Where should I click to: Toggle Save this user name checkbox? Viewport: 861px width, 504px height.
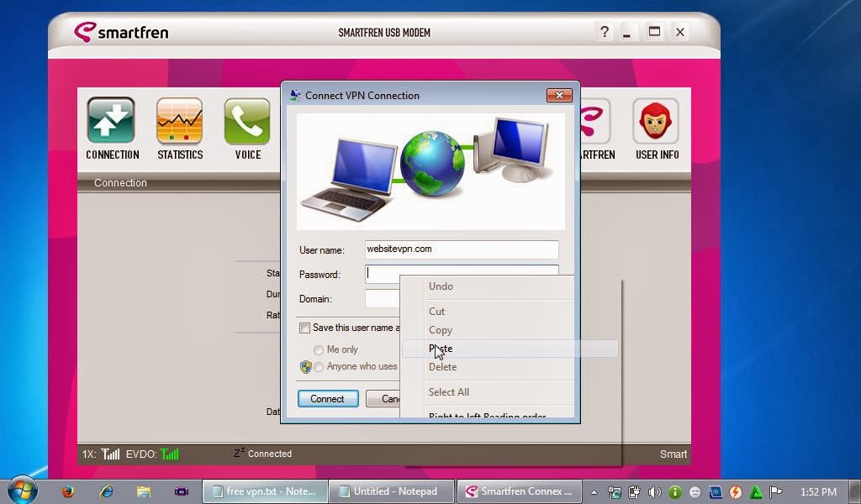click(304, 328)
